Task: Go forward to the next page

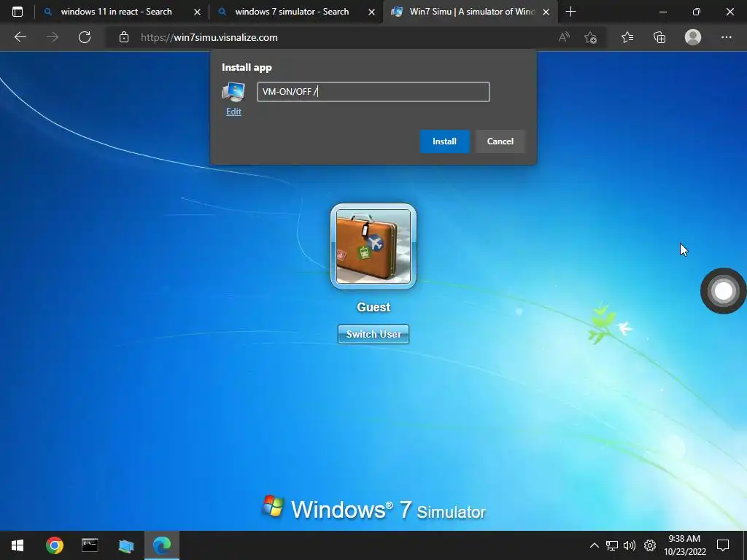Action: 53,37
